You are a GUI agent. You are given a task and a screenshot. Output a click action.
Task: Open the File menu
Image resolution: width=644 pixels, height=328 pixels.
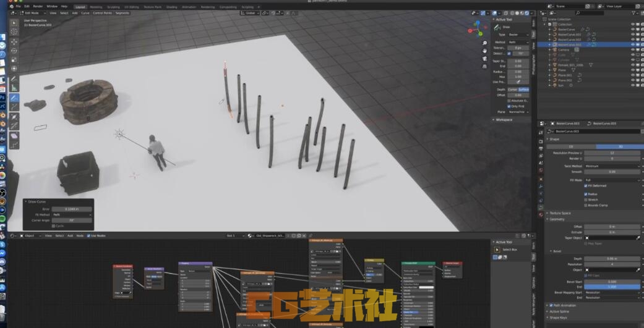pyautogui.click(x=18, y=7)
